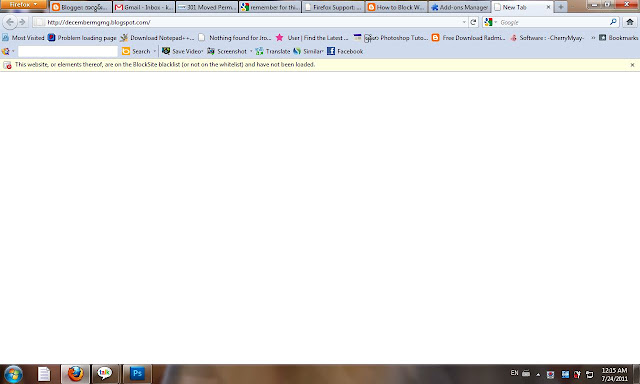The width and height of the screenshot is (640, 384).
Task: Click the Google search box
Action: [x=553, y=22]
